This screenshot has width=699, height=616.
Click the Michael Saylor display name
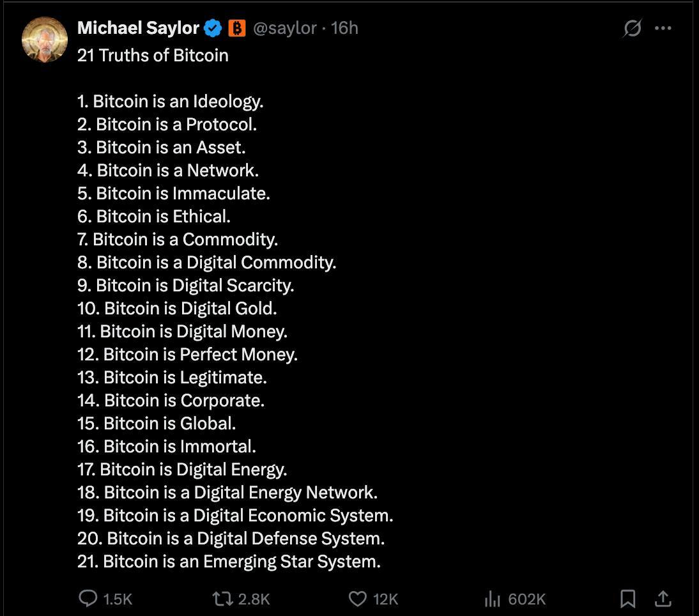[138, 28]
